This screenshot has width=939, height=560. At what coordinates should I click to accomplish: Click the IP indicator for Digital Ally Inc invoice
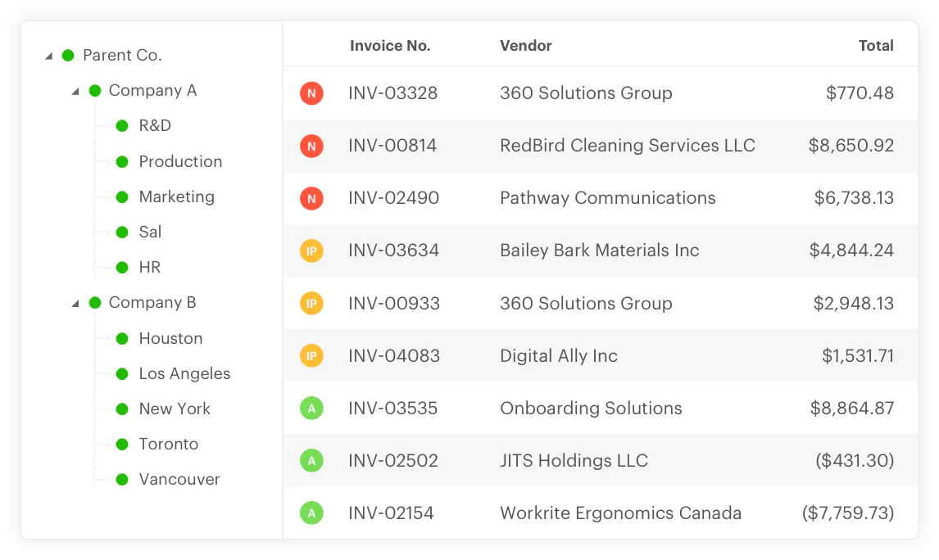311,355
